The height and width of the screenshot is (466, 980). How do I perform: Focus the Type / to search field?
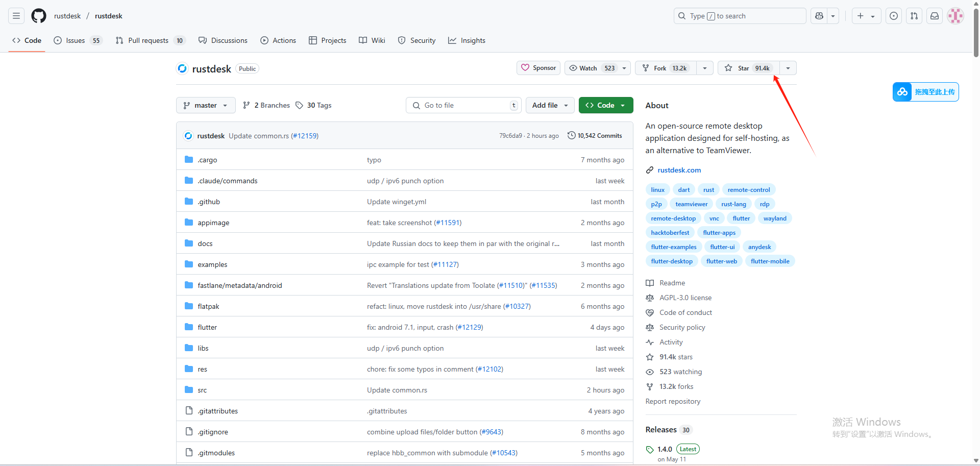click(740, 16)
